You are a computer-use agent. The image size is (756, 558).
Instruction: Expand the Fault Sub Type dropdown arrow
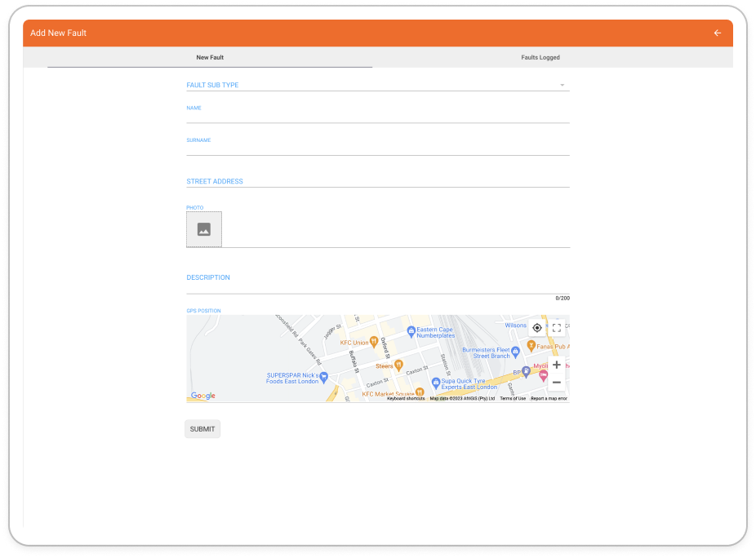563,85
